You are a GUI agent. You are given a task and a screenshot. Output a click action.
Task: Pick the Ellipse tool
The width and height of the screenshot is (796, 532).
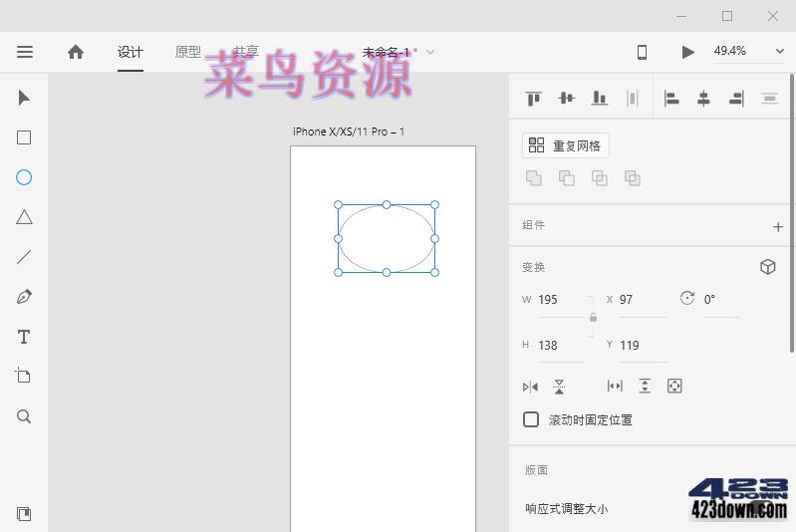[24, 177]
